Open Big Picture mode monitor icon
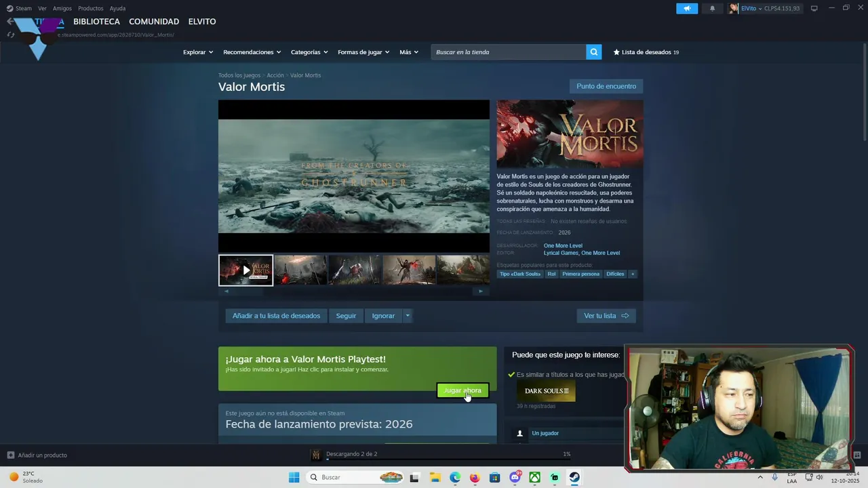This screenshot has height=488, width=868. tap(814, 8)
